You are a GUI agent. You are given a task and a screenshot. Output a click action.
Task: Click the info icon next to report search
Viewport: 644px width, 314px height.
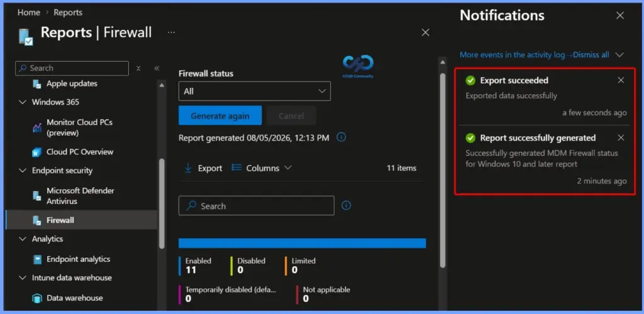[347, 205]
